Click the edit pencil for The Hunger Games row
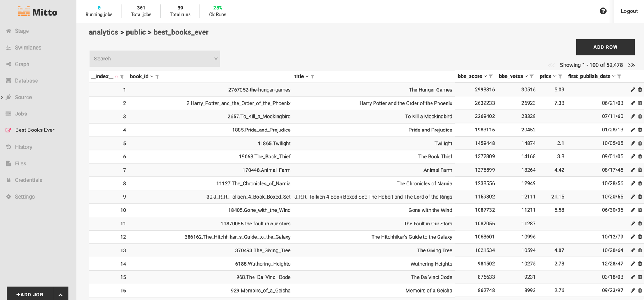The height and width of the screenshot is (300, 644). point(633,90)
